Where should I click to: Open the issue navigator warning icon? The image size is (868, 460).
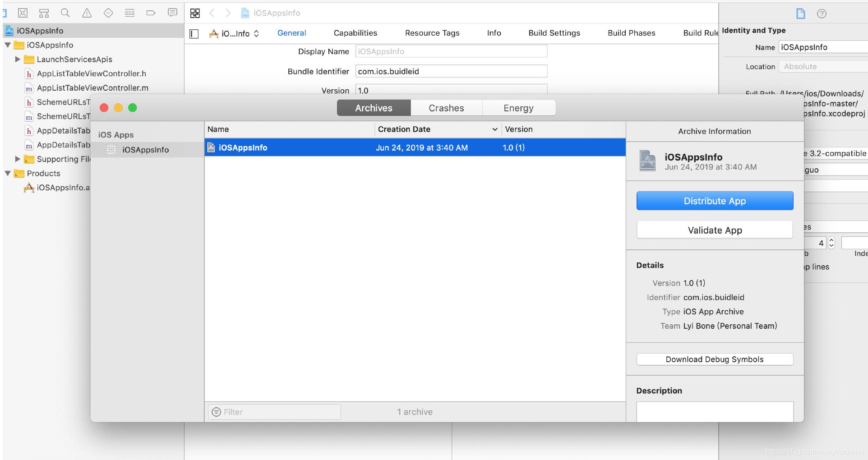(87, 13)
